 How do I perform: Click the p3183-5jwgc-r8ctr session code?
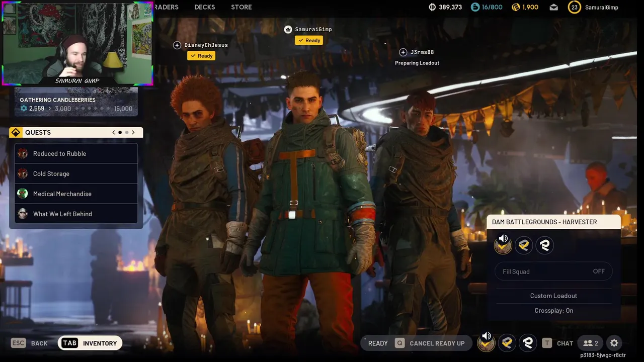coord(603,355)
